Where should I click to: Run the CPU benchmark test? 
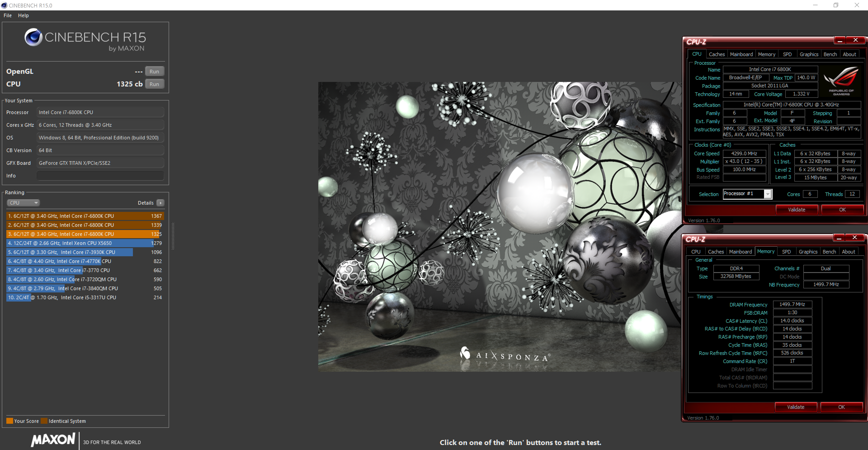[x=154, y=84]
